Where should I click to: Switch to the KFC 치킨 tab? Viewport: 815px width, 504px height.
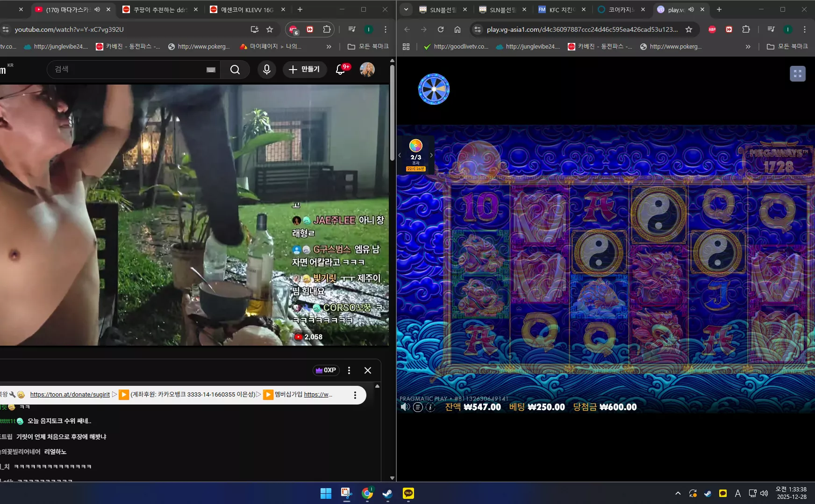(562, 9)
